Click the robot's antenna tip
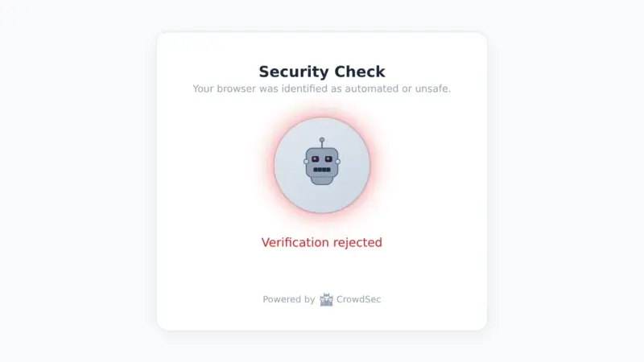Viewport: 644px width, 362px height. (x=322, y=140)
